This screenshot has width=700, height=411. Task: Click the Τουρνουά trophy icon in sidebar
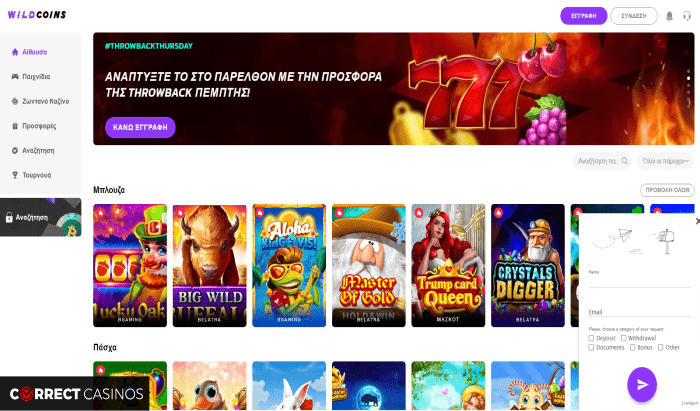pos(15,175)
